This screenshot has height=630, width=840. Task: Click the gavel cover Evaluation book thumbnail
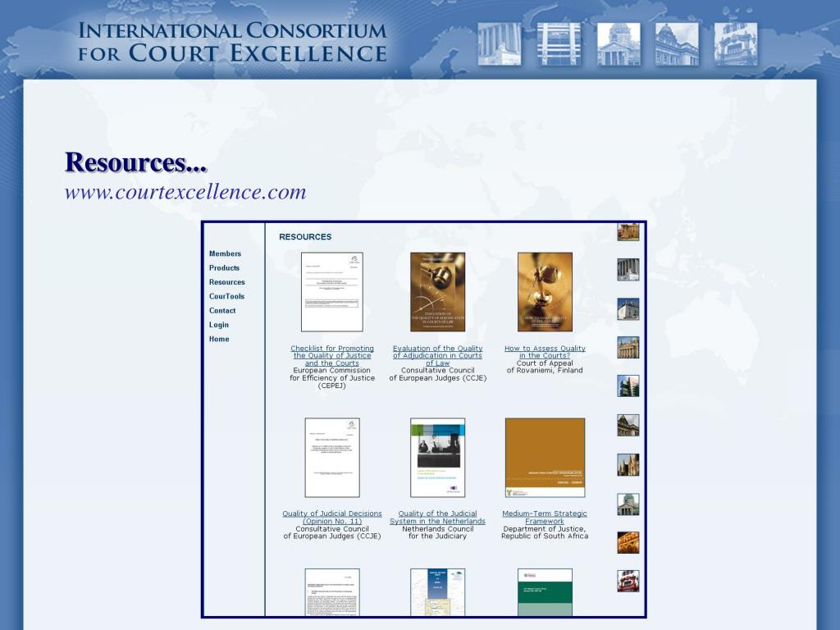438,292
